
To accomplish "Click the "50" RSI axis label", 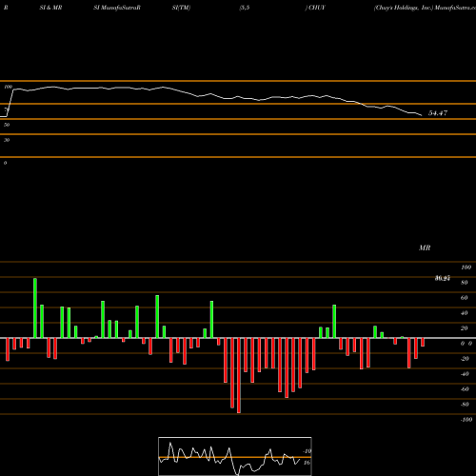I will pos(7,125).
